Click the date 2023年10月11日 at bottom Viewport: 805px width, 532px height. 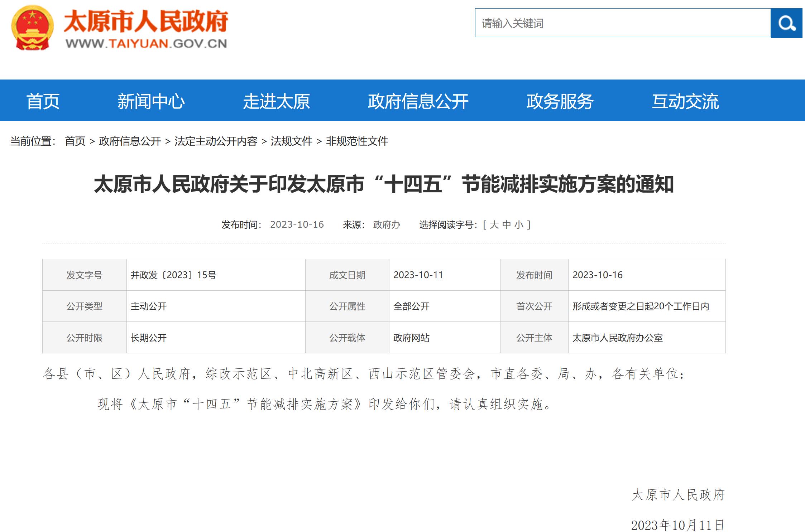click(678, 525)
